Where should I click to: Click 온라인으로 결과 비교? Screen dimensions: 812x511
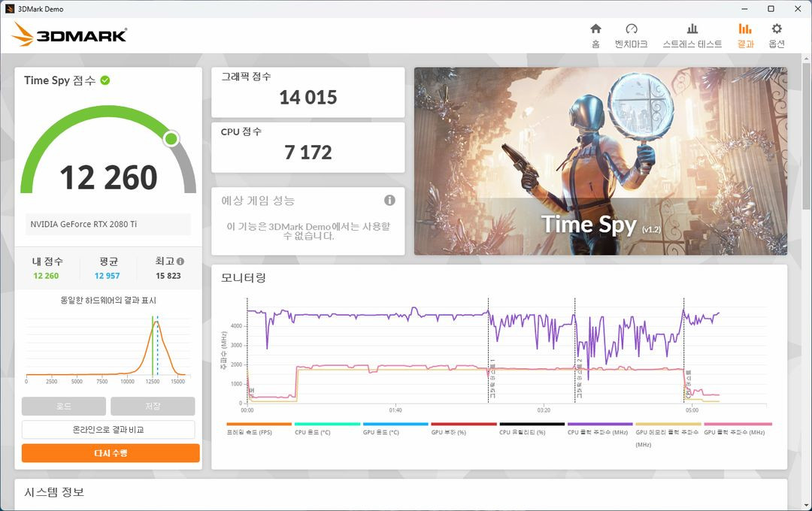click(x=110, y=429)
